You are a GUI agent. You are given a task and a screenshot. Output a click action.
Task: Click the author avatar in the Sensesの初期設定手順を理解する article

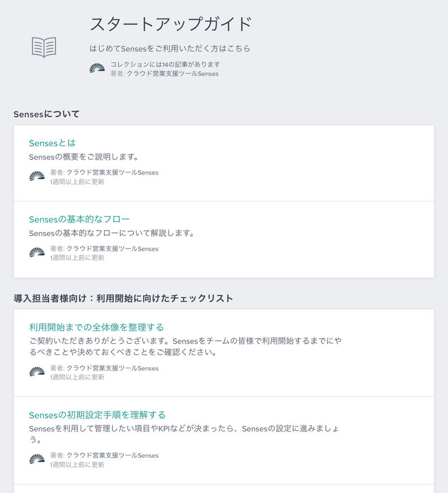coord(37,459)
